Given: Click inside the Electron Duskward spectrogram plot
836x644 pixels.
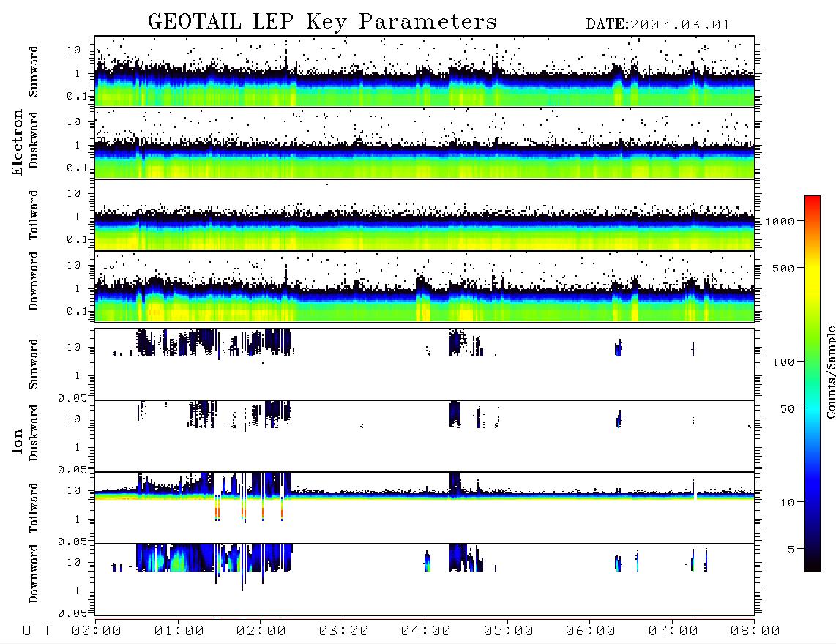Looking at the screenshot, I should click(x=425, y=143).
